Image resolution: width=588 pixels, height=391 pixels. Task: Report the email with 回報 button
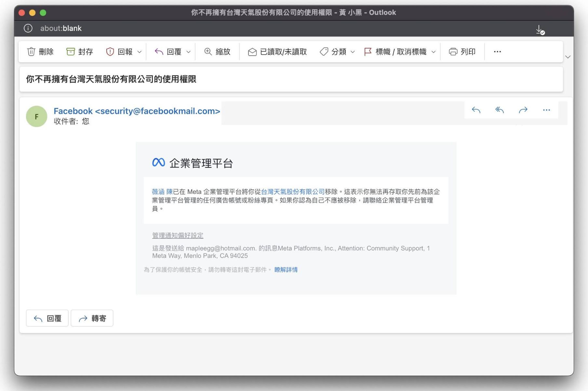pos(120,52)
